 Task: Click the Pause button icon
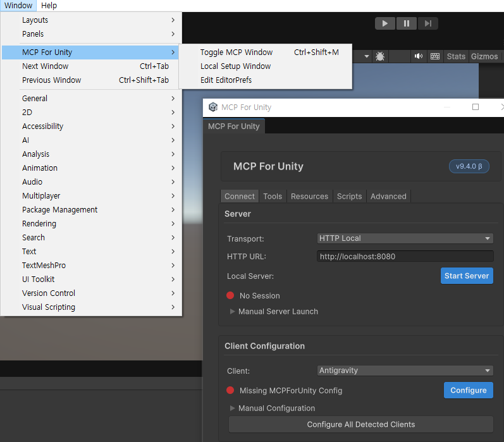point(407,23)
